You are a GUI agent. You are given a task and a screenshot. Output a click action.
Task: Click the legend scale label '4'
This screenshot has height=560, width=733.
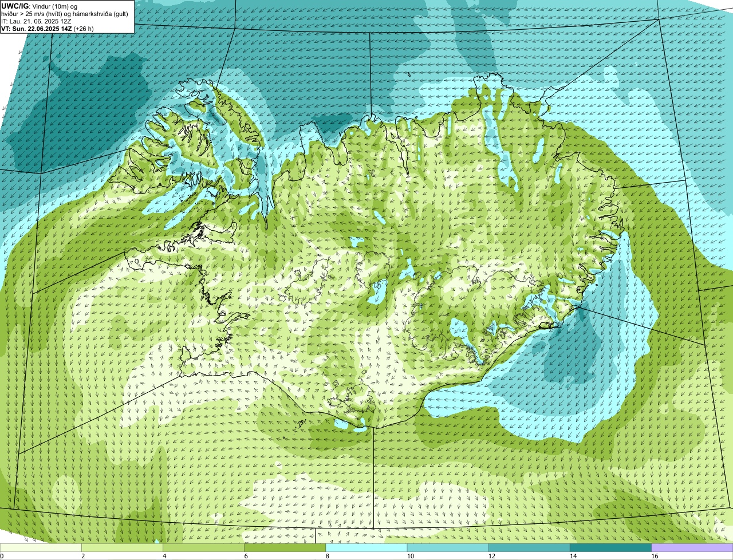pyautogui.click(x=164, y=556)
